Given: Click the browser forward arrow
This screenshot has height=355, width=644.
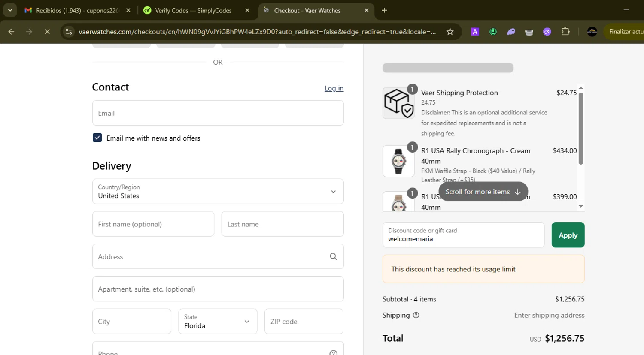Looking at the screenshot, I should (x=29, y=32).
